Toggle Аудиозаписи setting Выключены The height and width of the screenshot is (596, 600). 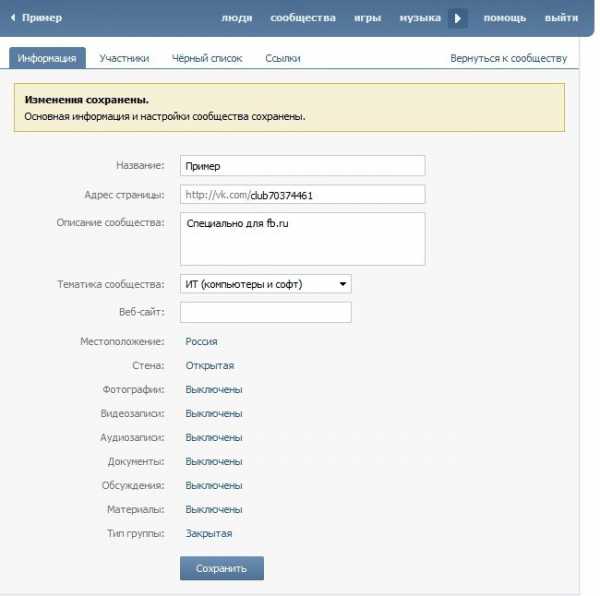(213, 438)
